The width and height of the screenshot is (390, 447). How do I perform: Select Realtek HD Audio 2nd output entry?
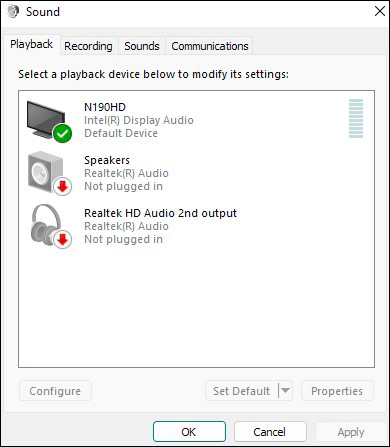point(196,226)
